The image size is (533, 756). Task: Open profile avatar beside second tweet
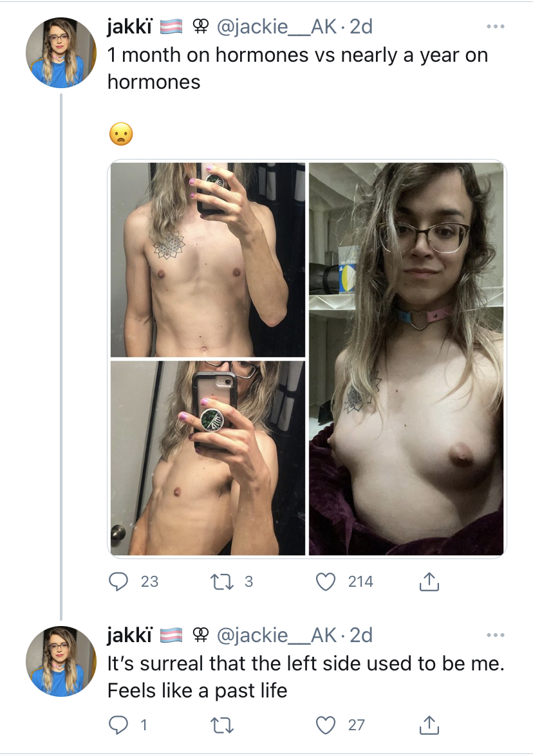click(x=61, y=661)
